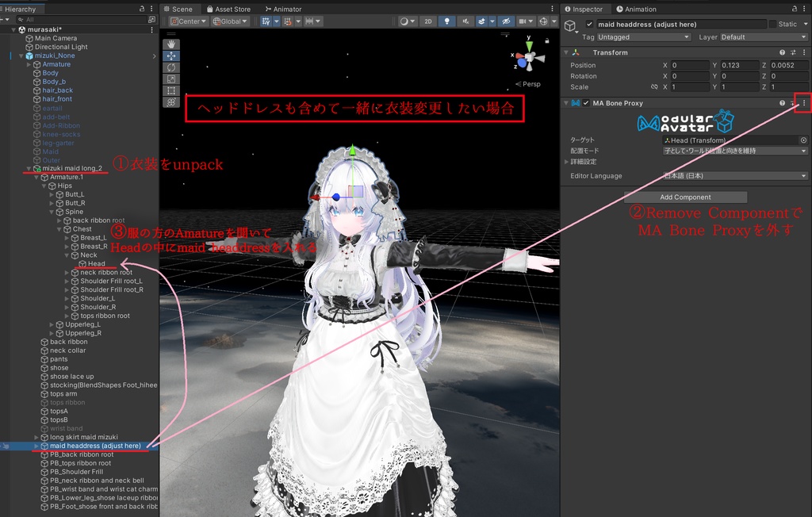
Task: Open the Transform component kebab menu
Action: pos(804,52)
